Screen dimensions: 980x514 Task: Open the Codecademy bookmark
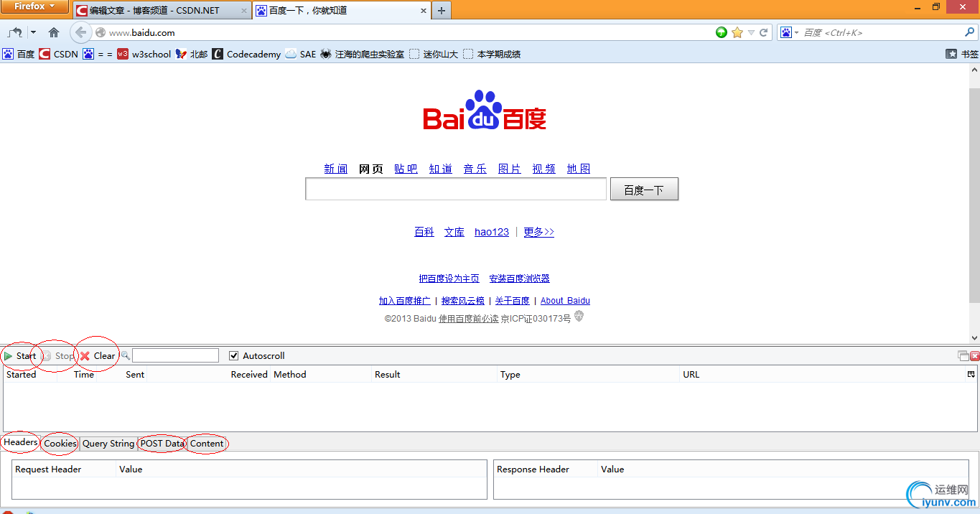coord(246,54)
